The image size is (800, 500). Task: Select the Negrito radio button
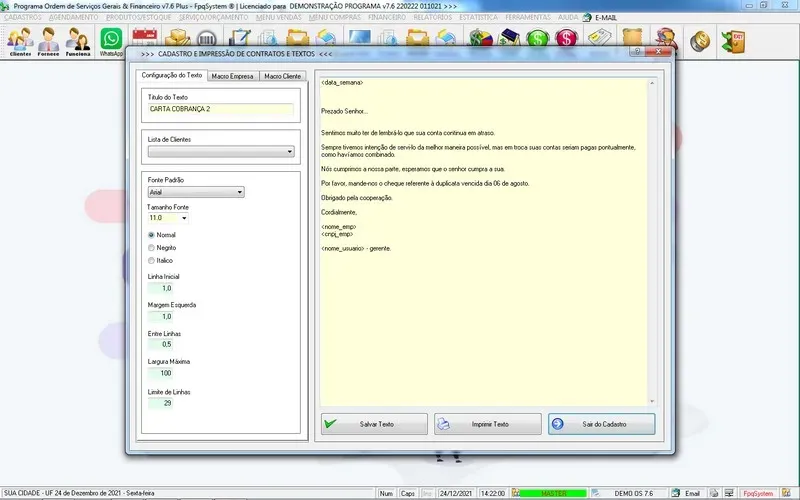point(151,247)
